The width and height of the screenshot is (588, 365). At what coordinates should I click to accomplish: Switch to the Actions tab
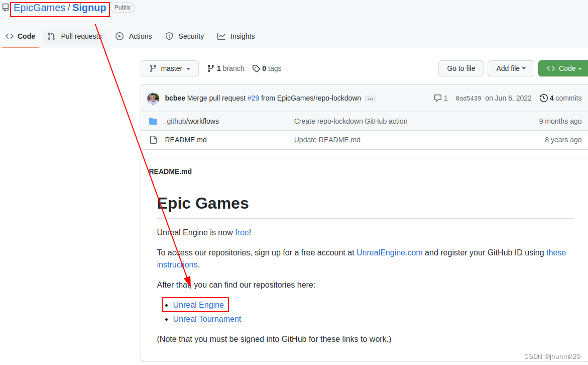point(134,36)
